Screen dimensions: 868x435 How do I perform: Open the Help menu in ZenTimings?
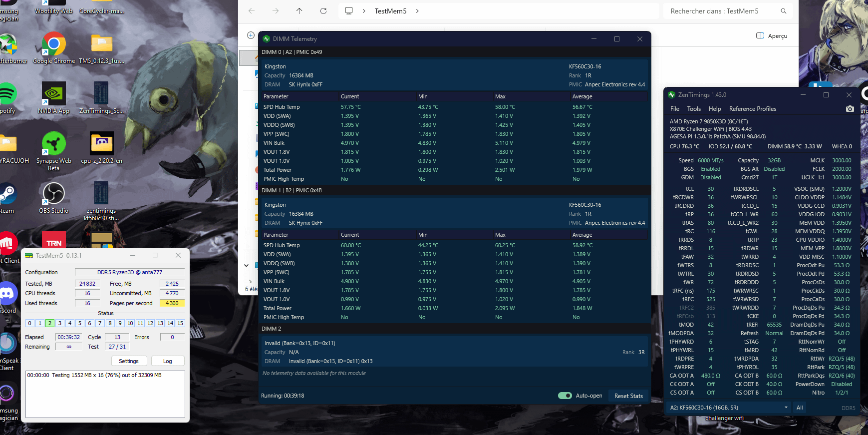715,109
